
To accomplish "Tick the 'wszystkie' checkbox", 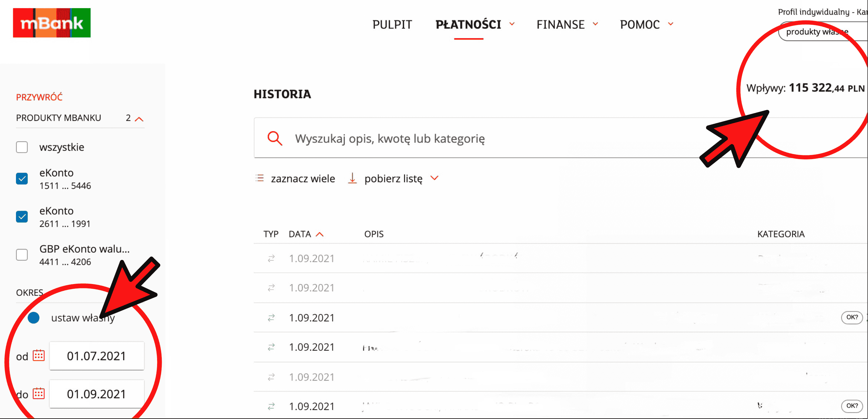I will [x=22, y=147].
